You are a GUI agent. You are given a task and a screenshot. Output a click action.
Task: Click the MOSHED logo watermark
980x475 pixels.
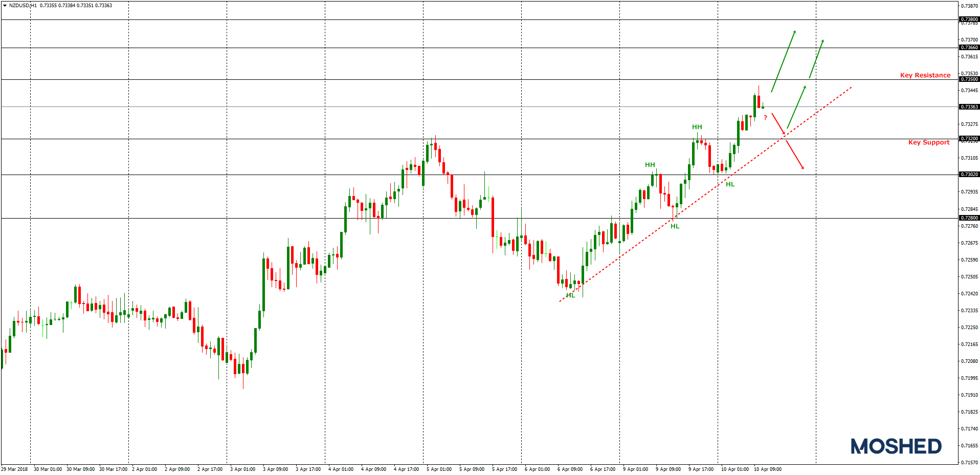tap(896, 446)
